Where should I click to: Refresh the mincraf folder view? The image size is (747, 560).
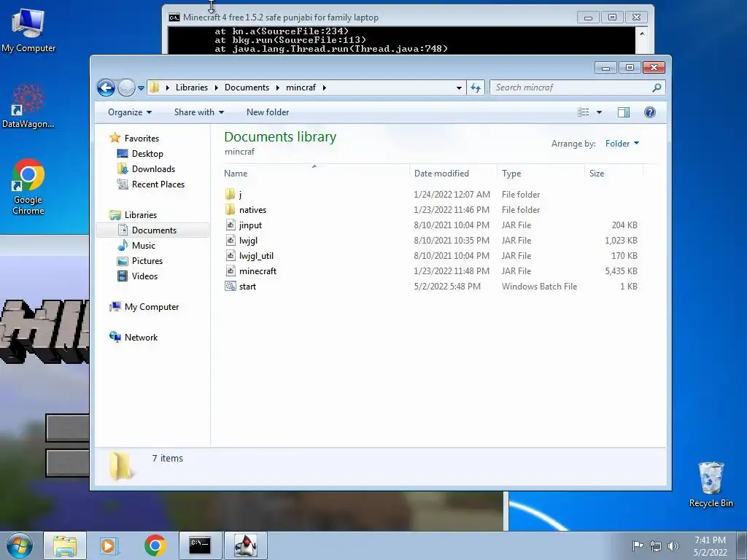pos(476,87)
